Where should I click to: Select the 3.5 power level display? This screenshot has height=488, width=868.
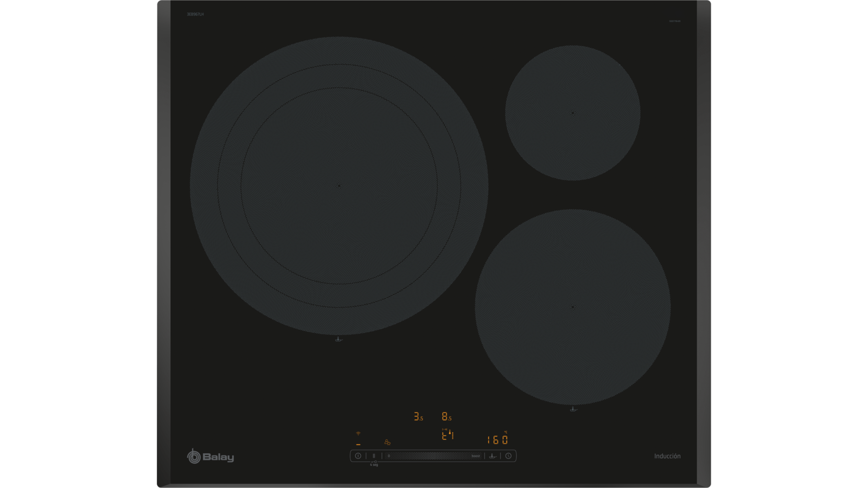tap(418, 416)
